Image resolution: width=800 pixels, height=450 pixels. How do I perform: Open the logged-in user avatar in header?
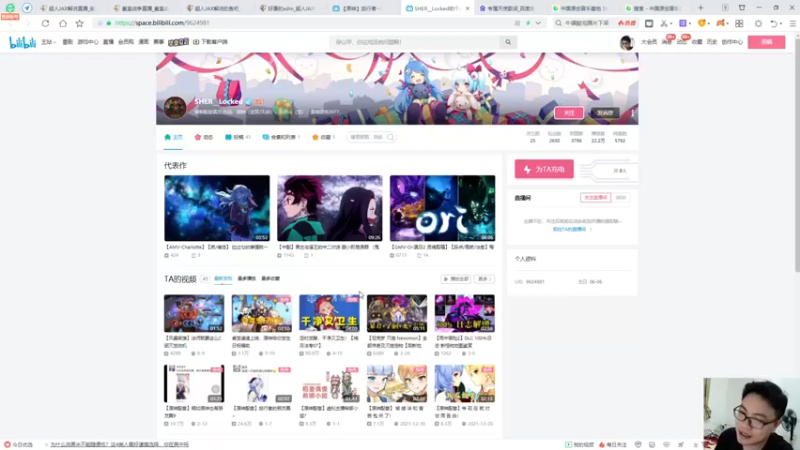pos(627,43)
